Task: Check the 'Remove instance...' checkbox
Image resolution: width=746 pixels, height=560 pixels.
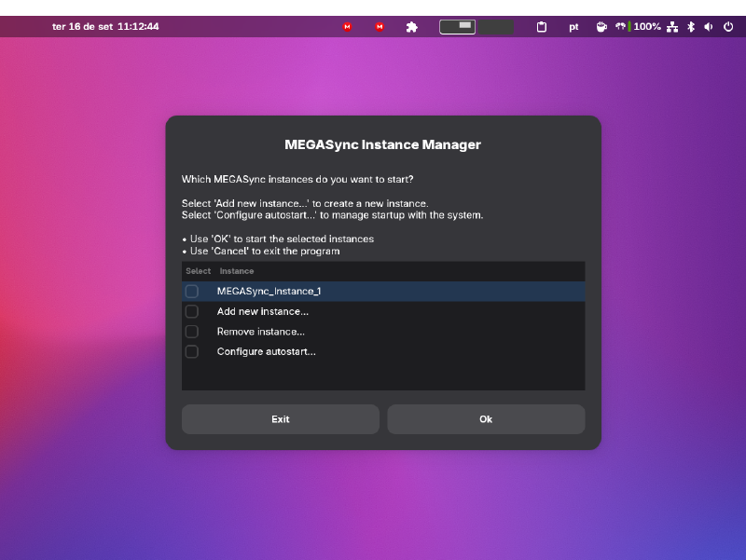Action: [x=191, y=331]
